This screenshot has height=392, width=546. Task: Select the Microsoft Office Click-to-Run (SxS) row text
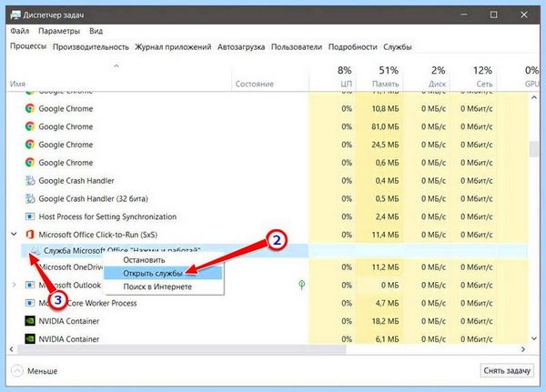[x=98, y=235]
